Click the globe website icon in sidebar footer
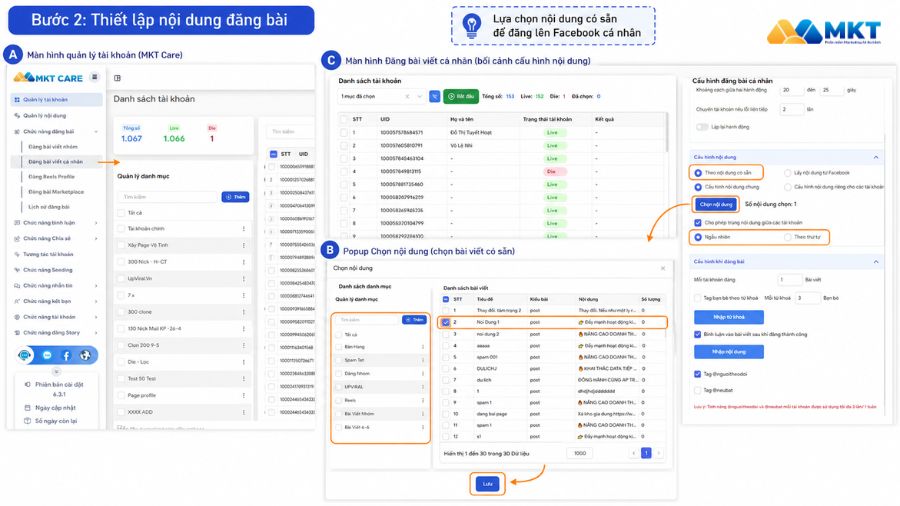Viewport: 900px width, 506px height. point(85,356)
